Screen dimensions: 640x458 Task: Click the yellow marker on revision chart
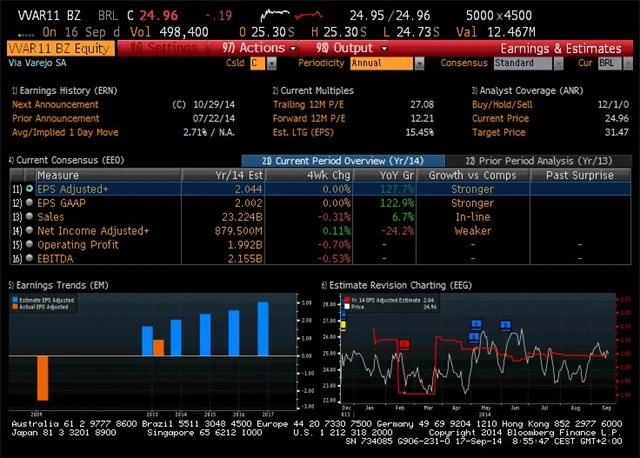(x=343, y=325)
